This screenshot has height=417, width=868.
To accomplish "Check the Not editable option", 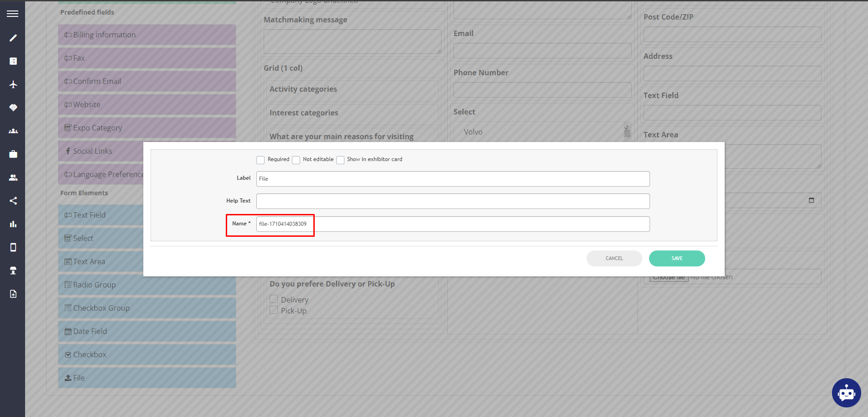I will click(x=296, y=160).
